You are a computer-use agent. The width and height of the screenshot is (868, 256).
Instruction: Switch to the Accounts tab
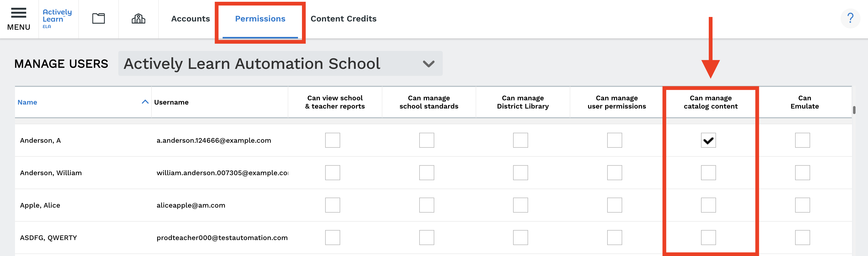[190, 19]
